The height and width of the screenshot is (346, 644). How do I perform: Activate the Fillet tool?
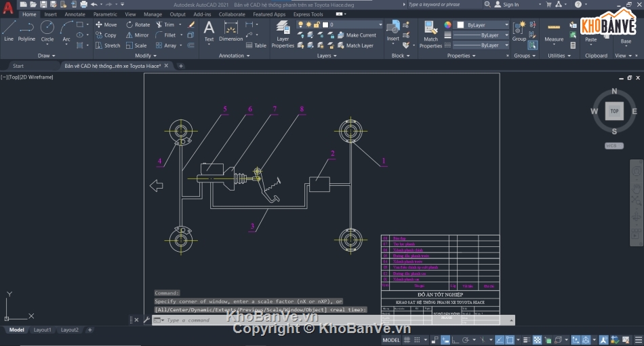(166, 35)
